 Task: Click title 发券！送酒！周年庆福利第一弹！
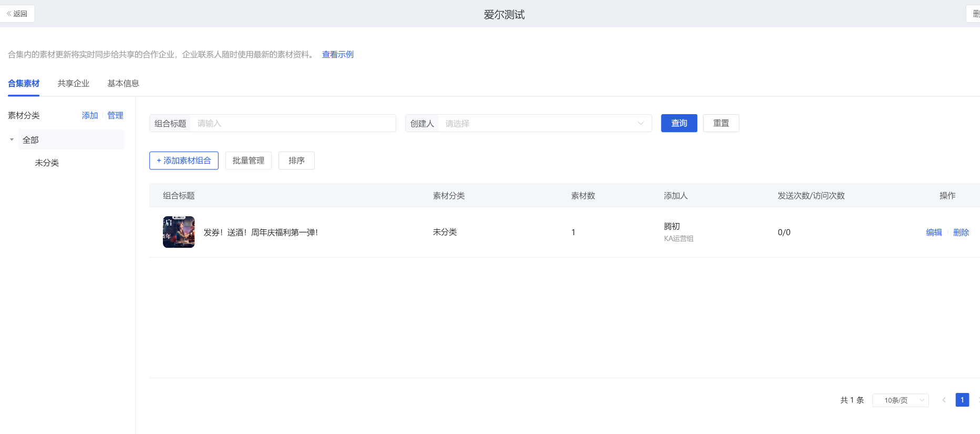click(261, 232)
